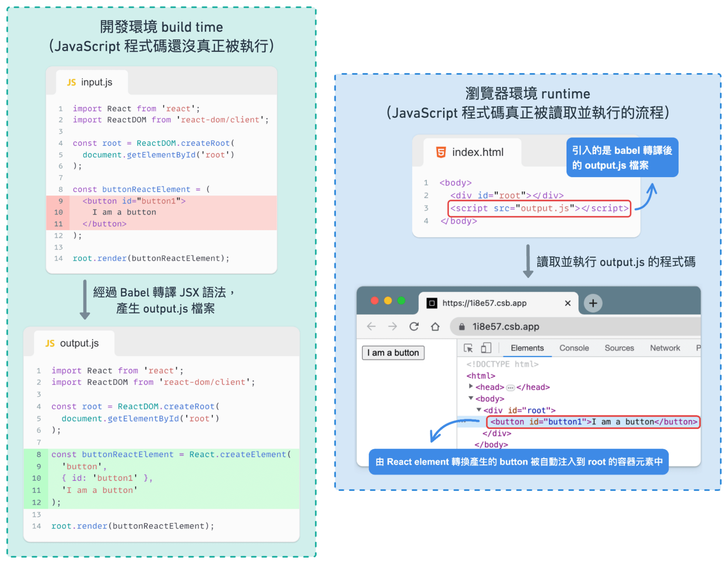728x564 pixels.
Task: Click output.js line 1 import React
Action: tap(117, 371)
